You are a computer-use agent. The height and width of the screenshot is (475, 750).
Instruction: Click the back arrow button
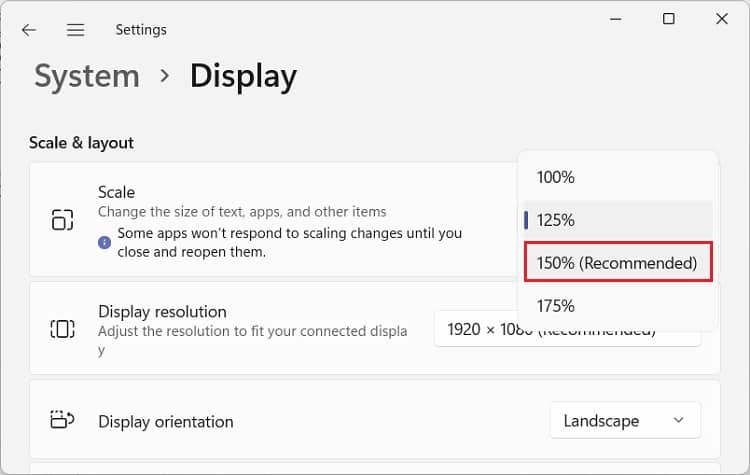(29, 30)
